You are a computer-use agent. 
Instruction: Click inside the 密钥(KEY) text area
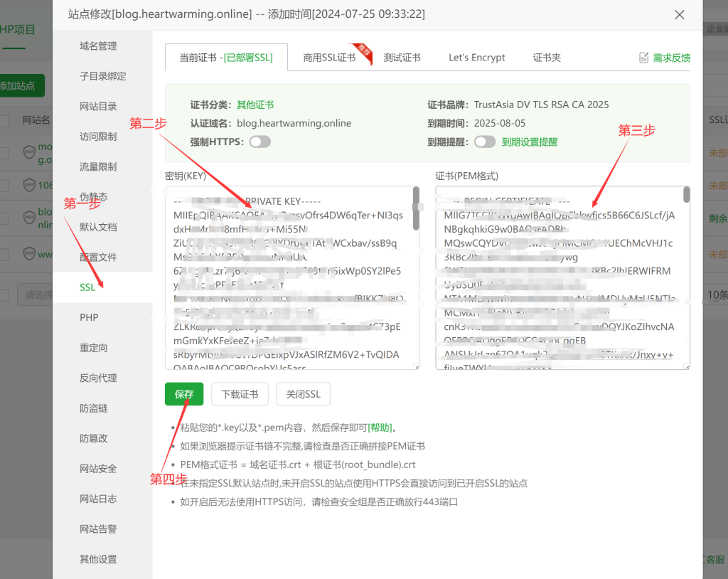click(288, 277)
